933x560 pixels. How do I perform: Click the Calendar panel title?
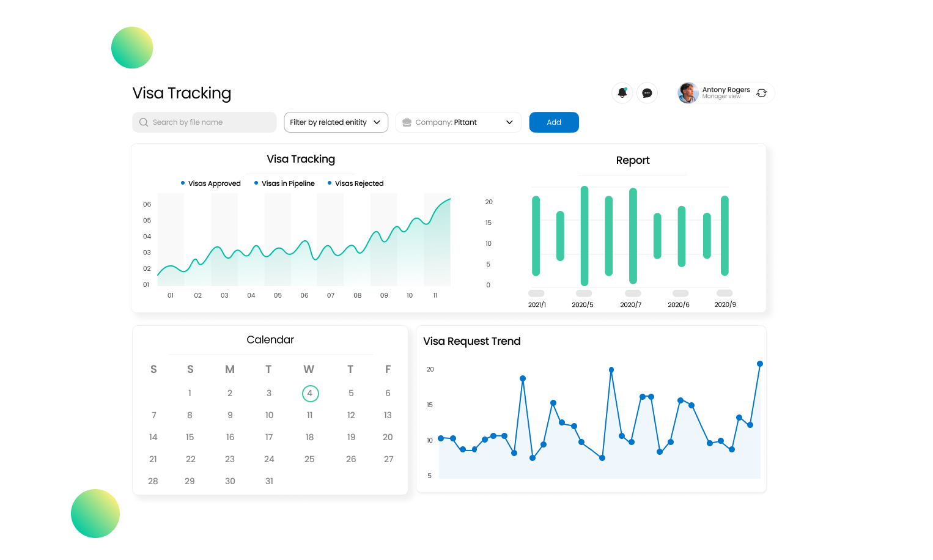pyautogui.click(x=270, y=340)
